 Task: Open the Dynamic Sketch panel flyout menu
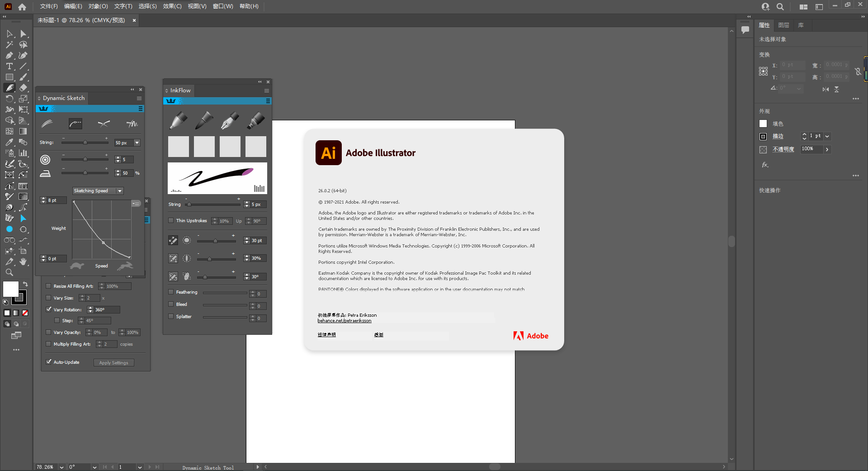[139, 99]
